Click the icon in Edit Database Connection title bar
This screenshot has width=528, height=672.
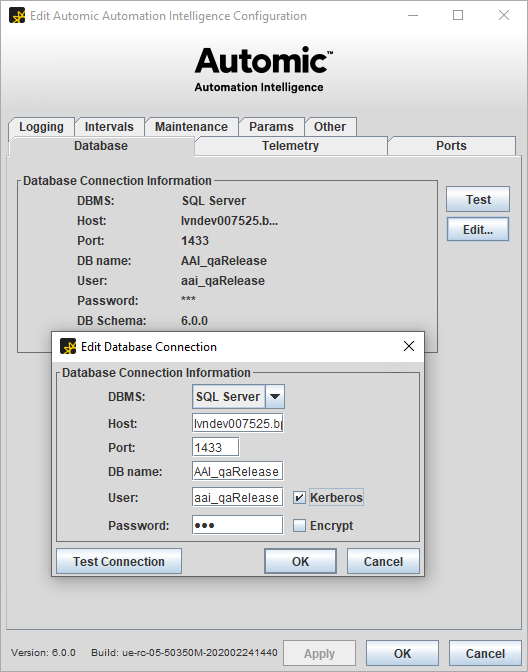[68, 346]
